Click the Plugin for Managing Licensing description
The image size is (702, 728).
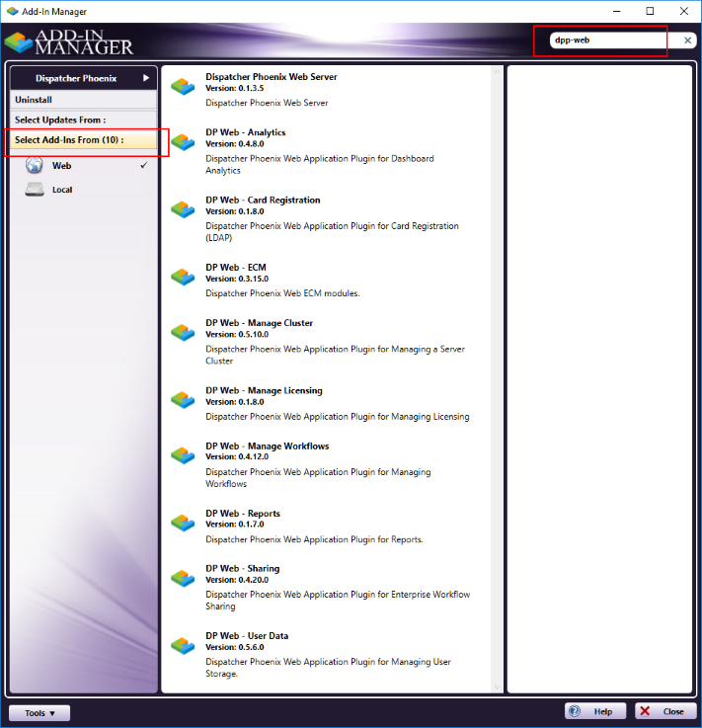[x=338, y=417]
